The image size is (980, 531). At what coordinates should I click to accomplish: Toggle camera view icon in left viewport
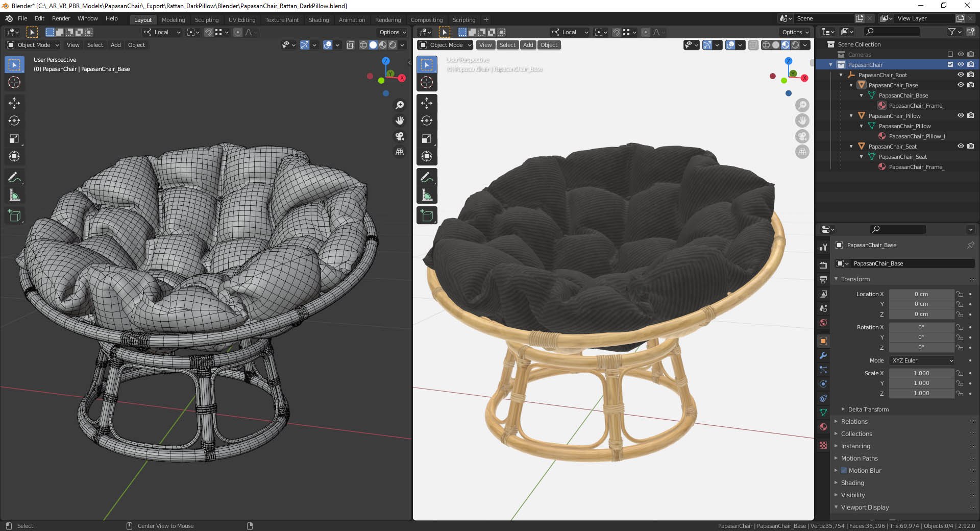click(400, 136)
